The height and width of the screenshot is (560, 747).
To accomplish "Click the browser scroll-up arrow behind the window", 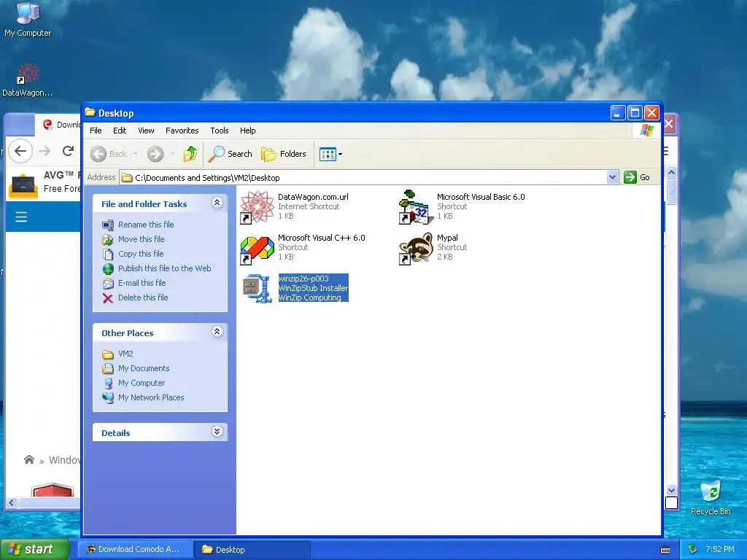I will (x=671, y=172).
